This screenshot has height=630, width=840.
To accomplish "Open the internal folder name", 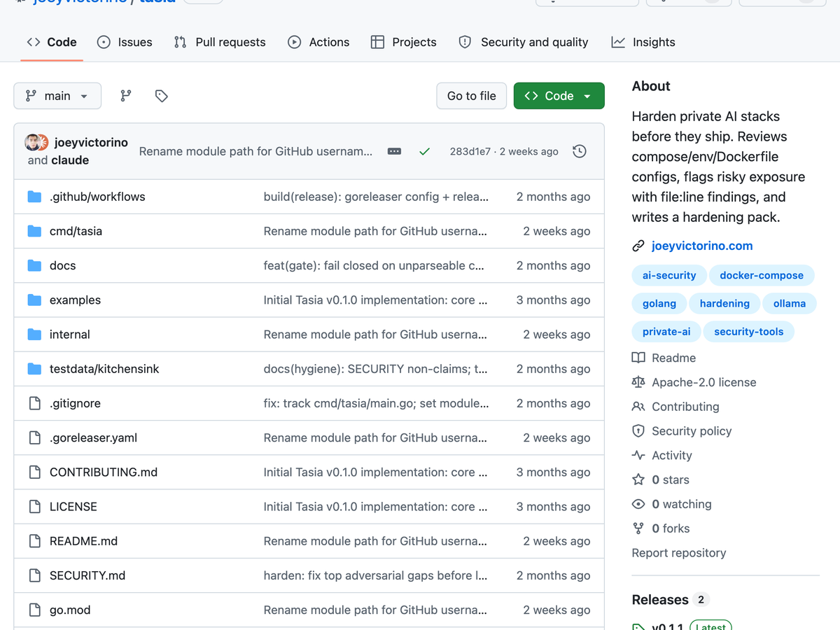I will (70, 334).
